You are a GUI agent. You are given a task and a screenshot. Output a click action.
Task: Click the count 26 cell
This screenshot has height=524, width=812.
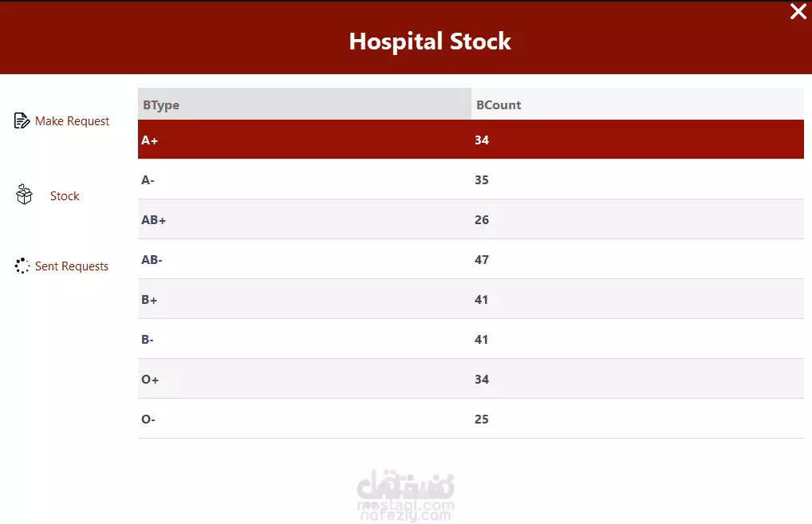(637, 219)
